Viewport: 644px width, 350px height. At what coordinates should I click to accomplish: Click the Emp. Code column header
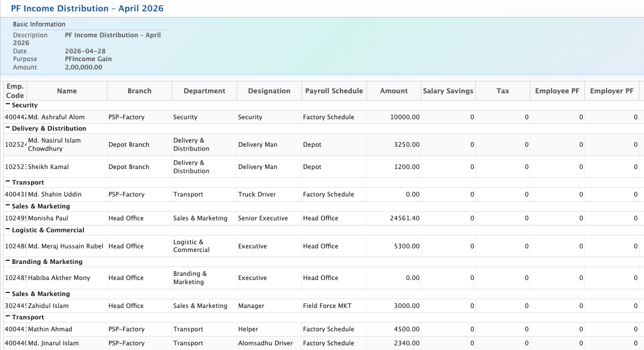tap(15, 91)
